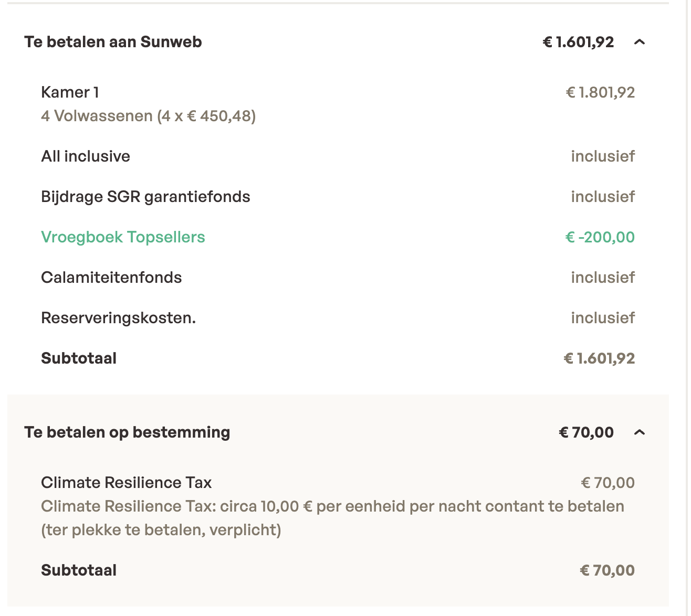This screenshot has width=691, height=616.
Task: Collapse the Te betalen aan Sunweb chevron
Action: tap(639, 42)
